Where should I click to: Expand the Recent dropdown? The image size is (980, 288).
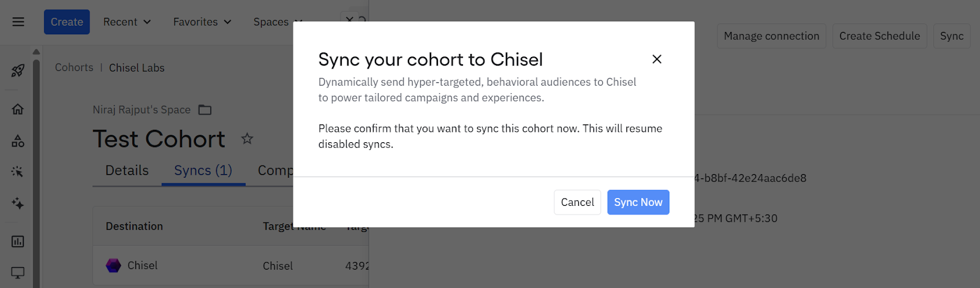(127, 22)
